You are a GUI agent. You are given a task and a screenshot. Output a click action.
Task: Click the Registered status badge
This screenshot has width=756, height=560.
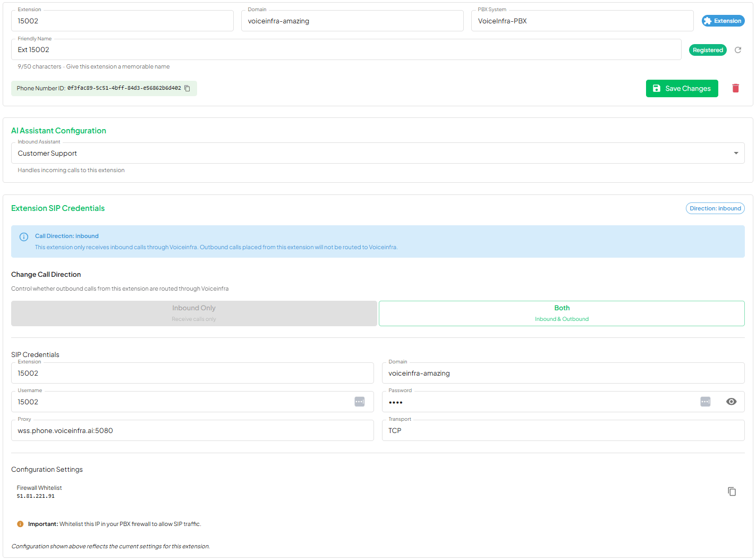(x=708, y=50)
